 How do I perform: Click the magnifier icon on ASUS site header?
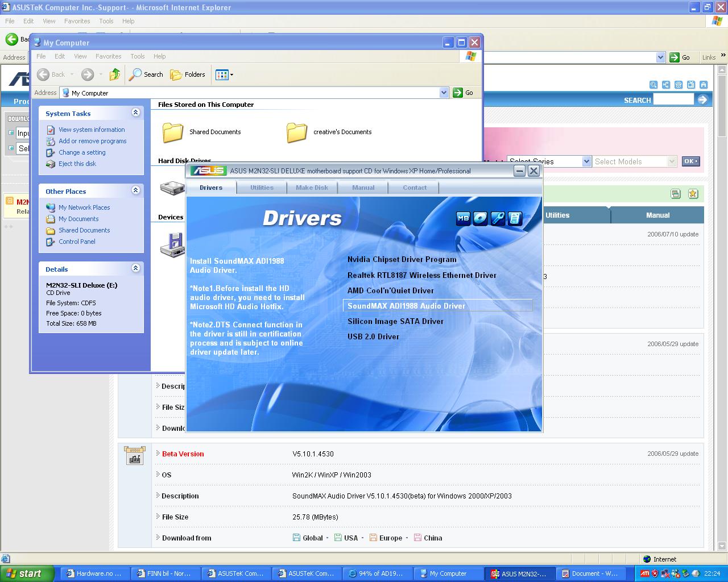[653, 85]
